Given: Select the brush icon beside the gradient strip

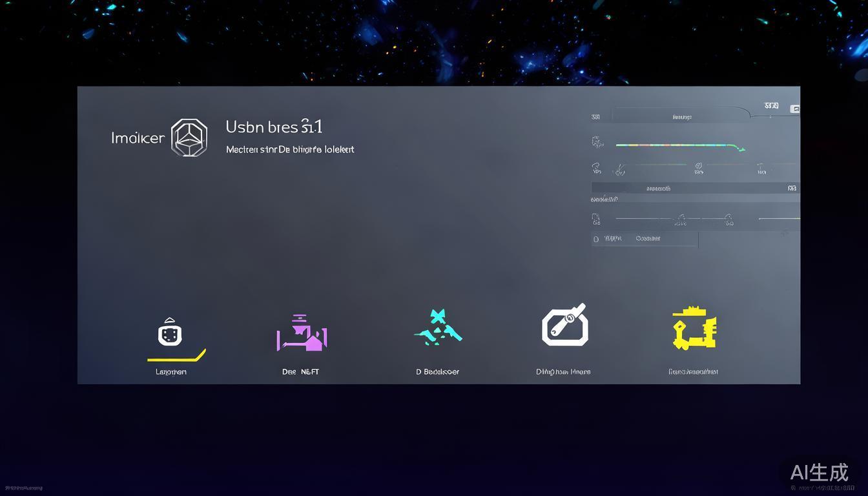Looking at the screenshot, I should (597, 143).
